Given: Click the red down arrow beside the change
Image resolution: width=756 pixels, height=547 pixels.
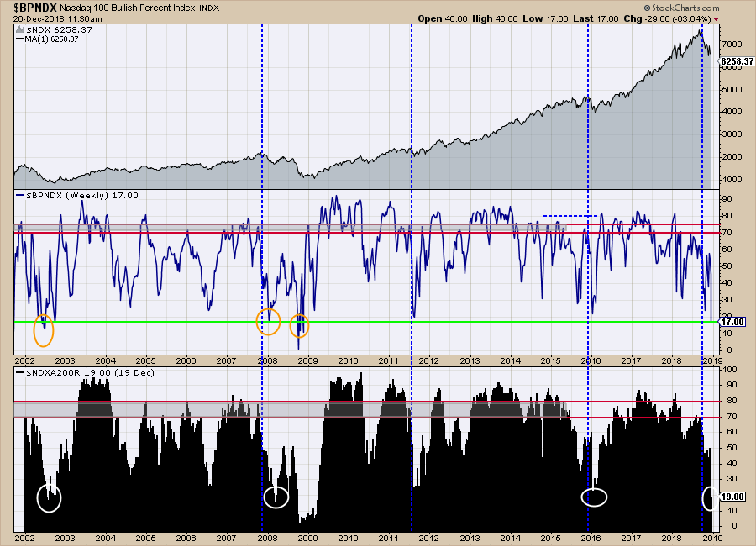Looking at the screenshot, I should [x=716, y=19].
